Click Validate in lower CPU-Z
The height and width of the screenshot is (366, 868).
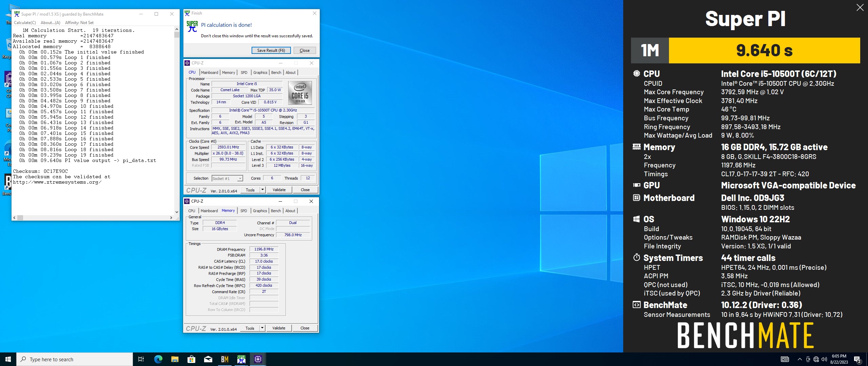click(x=279, y=328)
